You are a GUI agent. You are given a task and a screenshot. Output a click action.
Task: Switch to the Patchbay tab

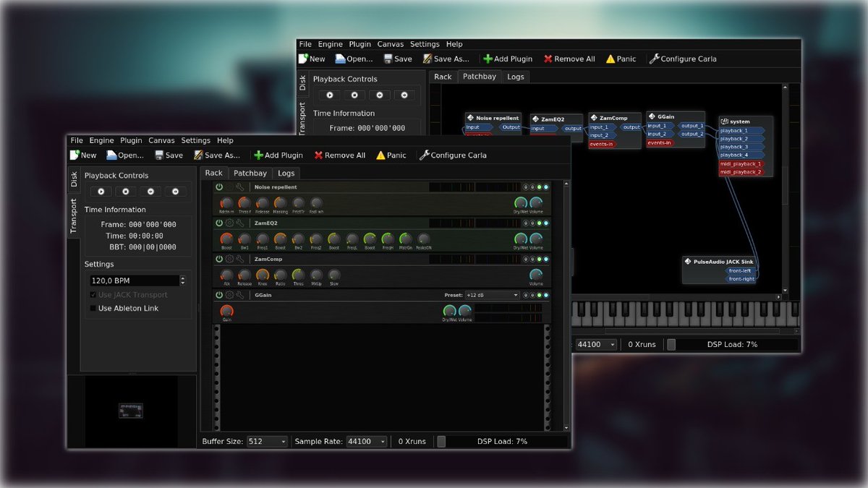click(x=250, y=173)
